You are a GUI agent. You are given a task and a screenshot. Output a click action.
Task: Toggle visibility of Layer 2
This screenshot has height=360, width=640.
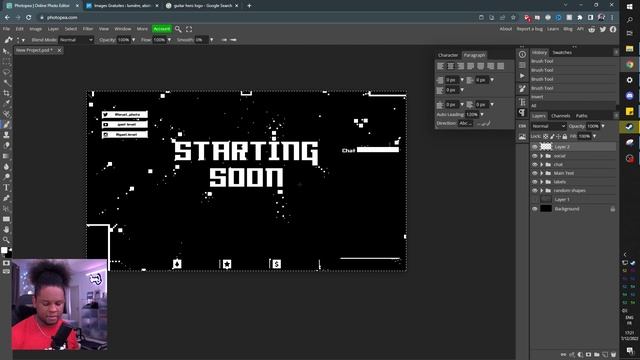[x=535, y=147]
